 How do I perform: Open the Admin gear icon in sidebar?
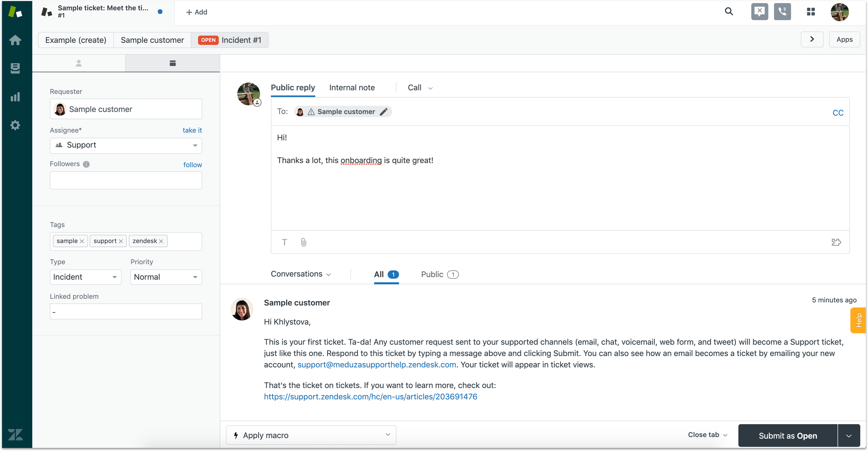click(15, 125)
